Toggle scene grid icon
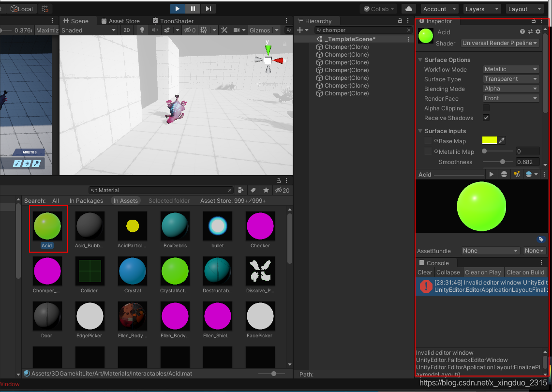 coord(204,30)
